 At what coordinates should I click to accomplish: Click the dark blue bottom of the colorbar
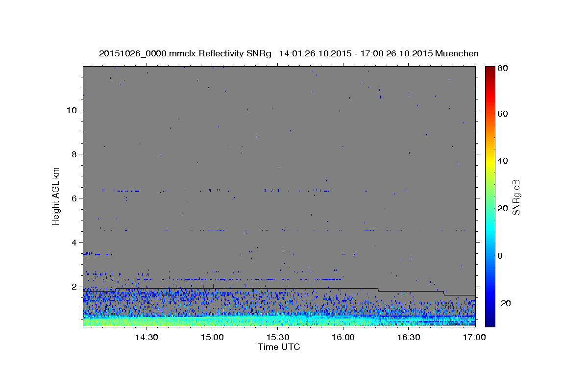[x=490, y=321]
